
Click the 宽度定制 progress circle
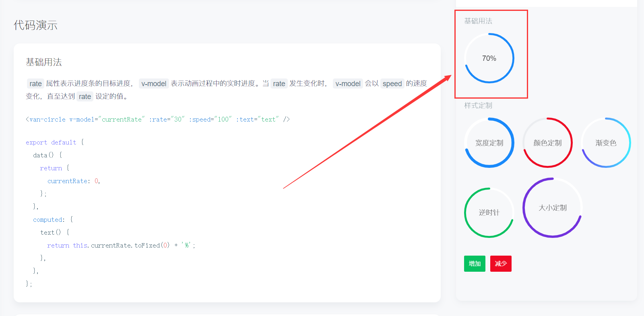coord(489,143)
